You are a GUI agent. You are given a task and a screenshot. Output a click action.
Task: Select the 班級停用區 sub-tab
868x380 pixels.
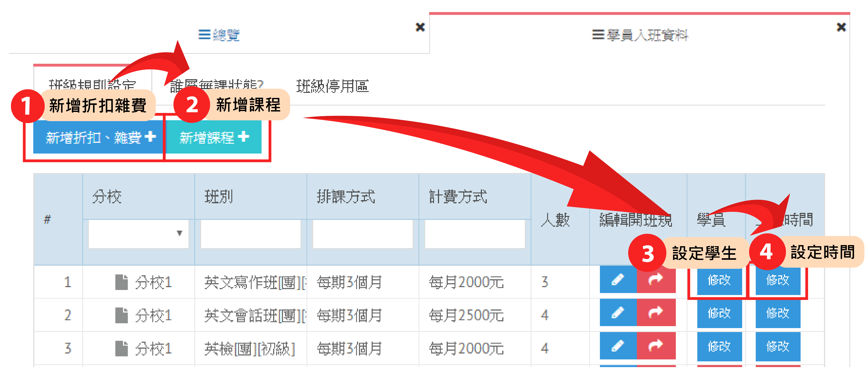click(x=332, y=86)
